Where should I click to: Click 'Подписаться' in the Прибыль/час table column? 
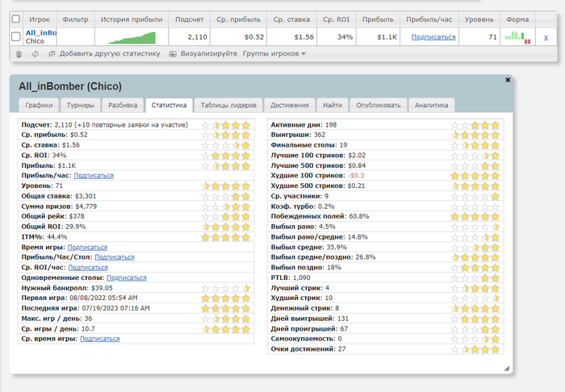tap(433, 37)
